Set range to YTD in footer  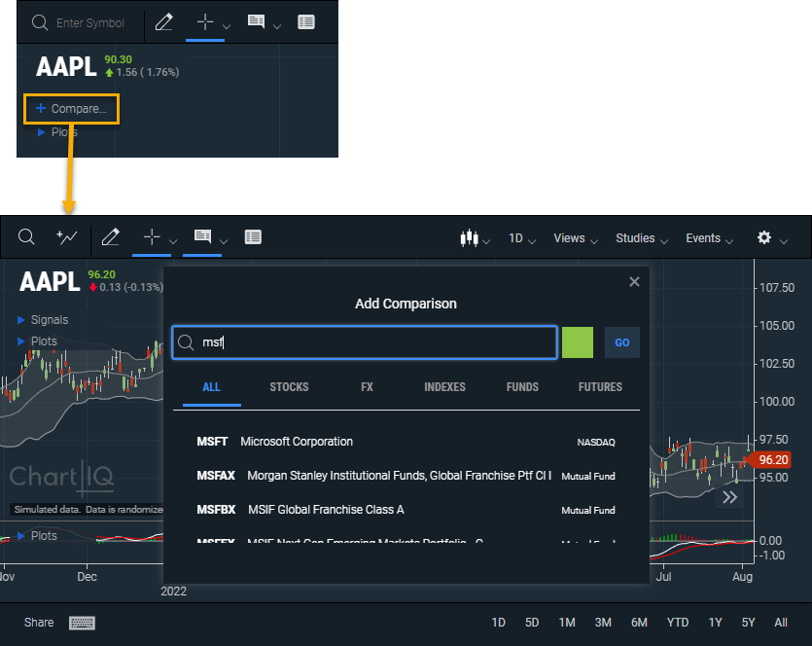click(678, 623)
